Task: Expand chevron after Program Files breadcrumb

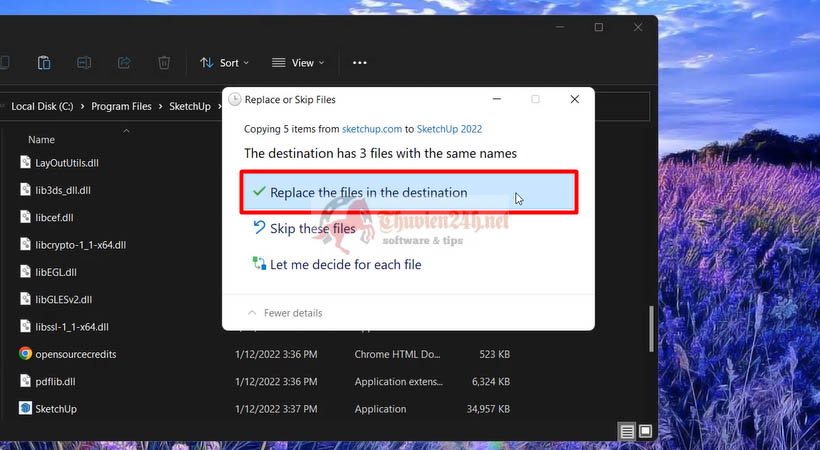Action: point(161,106)
